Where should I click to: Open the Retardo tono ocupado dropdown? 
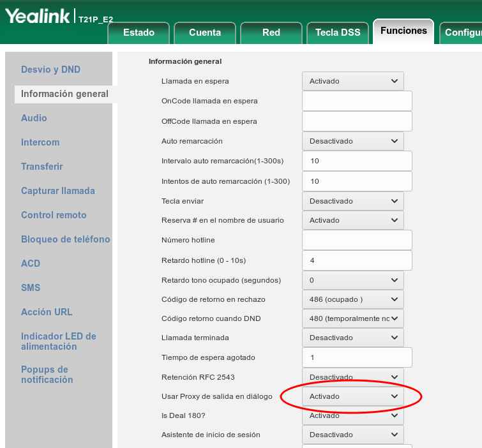(352, 280)
